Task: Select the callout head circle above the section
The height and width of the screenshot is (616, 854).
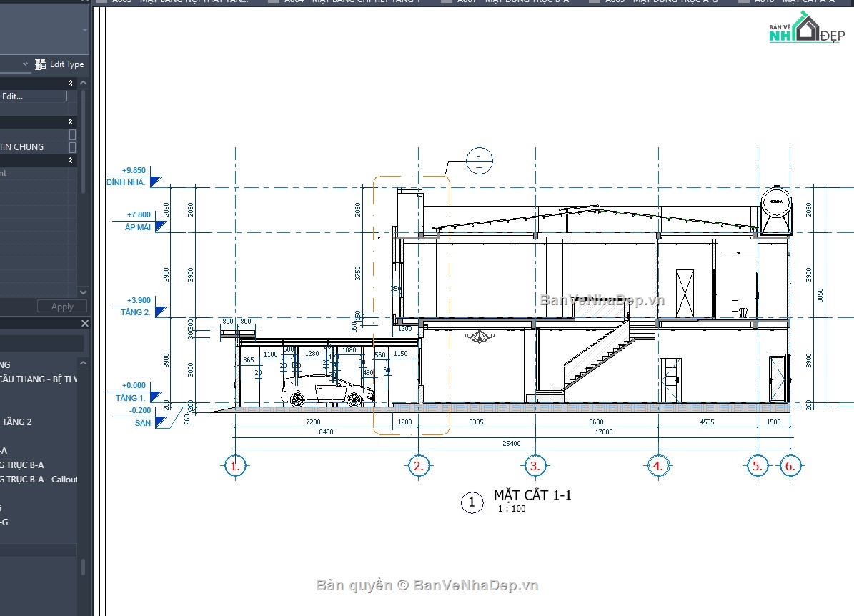Action: (478, 161)
